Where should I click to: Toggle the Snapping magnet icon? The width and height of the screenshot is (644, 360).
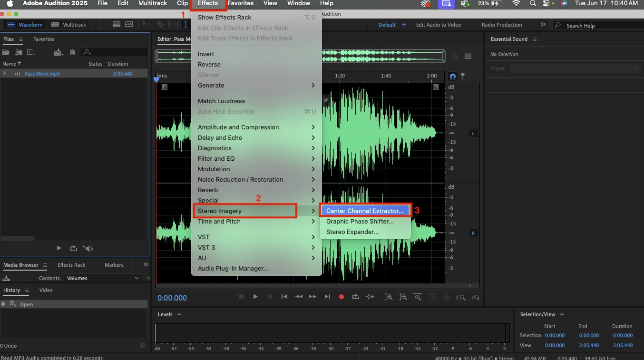coord(453,76)
